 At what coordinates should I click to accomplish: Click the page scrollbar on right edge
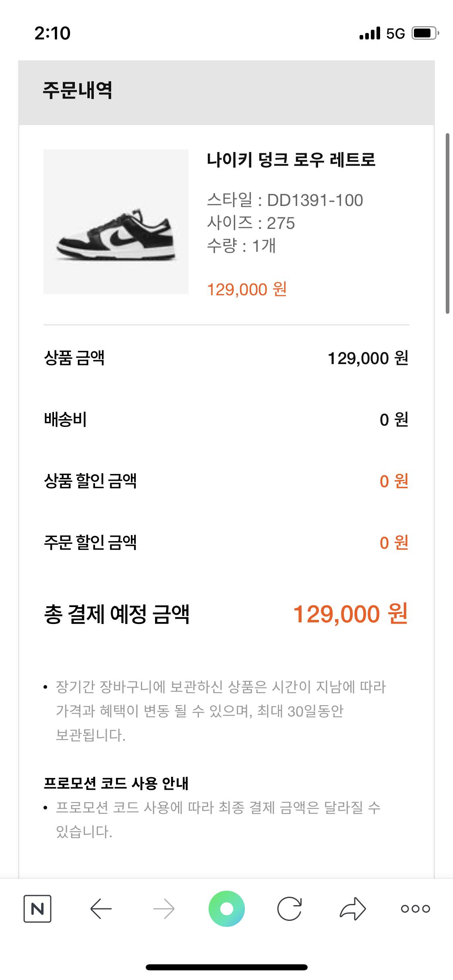pyautogui.click(x=447, y=223)
